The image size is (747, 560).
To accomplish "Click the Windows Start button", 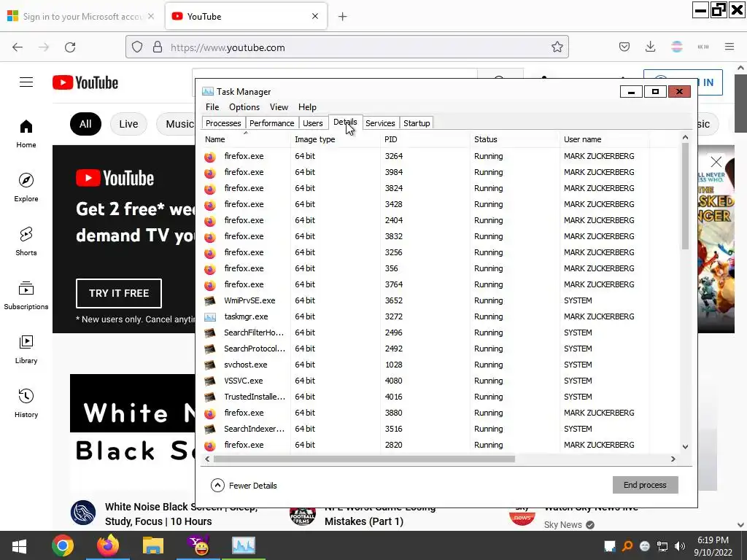I will (x=19, y=545).
